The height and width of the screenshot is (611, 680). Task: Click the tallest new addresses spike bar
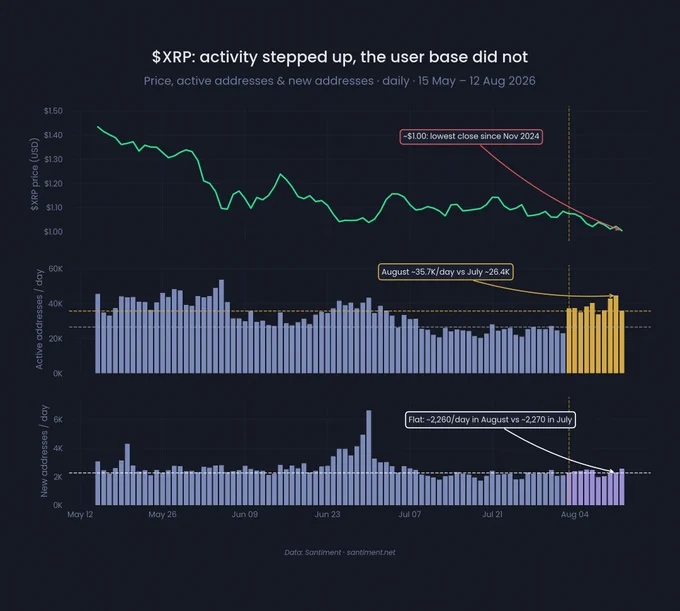(x=369, y=457)
